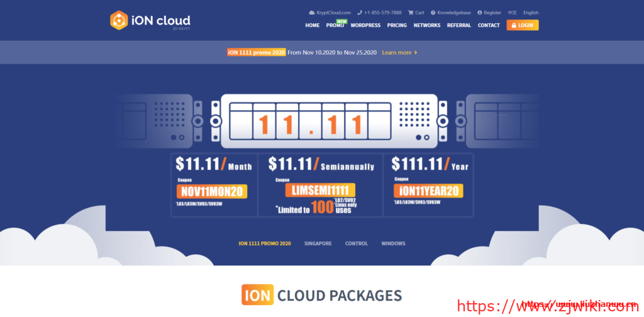Go to the PRICING menu item

click(x=397, y=26)
